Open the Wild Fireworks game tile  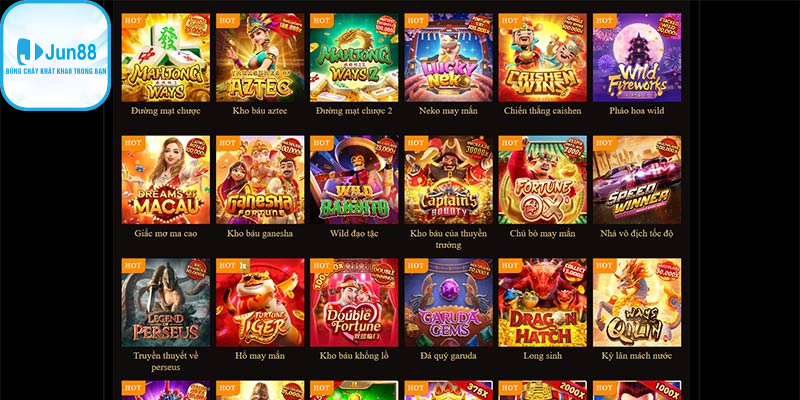(637, 58)
